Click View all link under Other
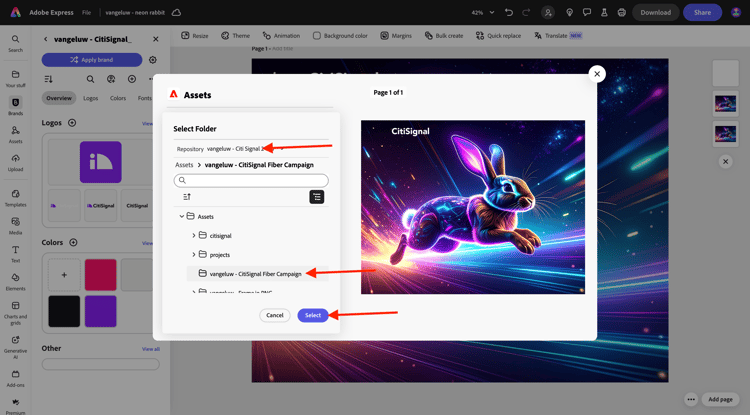750x415 pixels. (x=151, y=349)
